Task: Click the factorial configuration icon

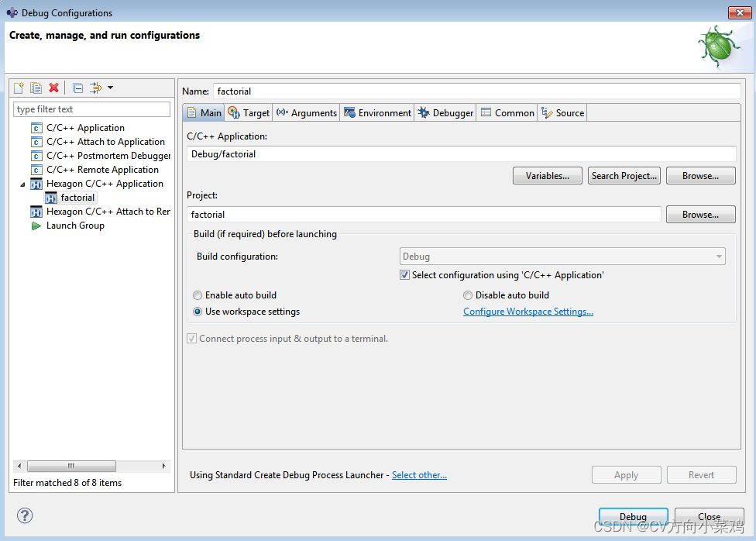Action: coord(51,198)
